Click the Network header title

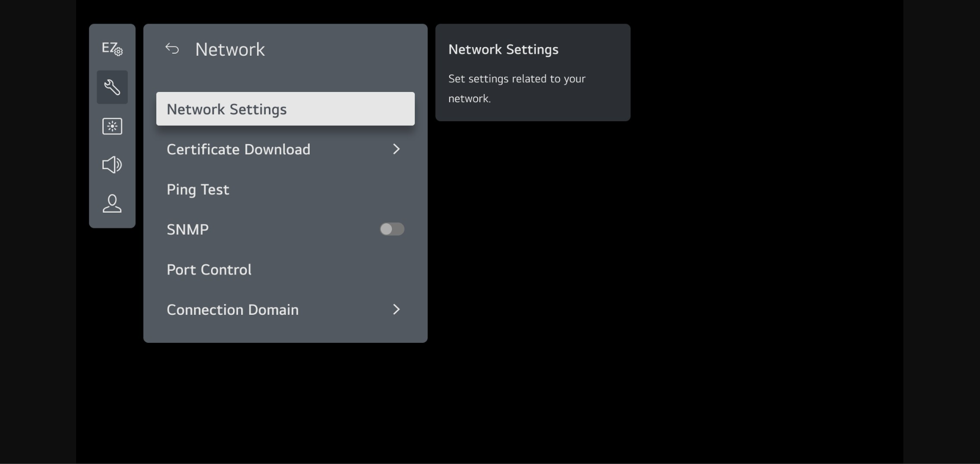click(x=230, y=50)
